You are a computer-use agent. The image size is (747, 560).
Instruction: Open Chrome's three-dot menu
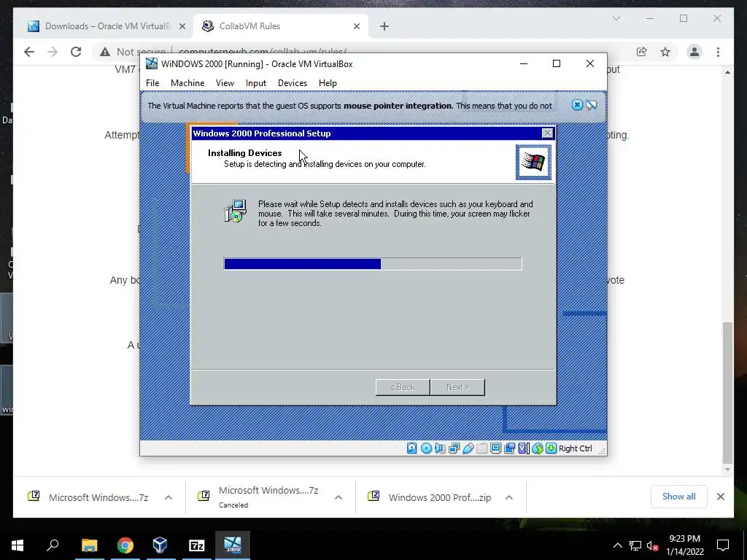coord(718,52)
